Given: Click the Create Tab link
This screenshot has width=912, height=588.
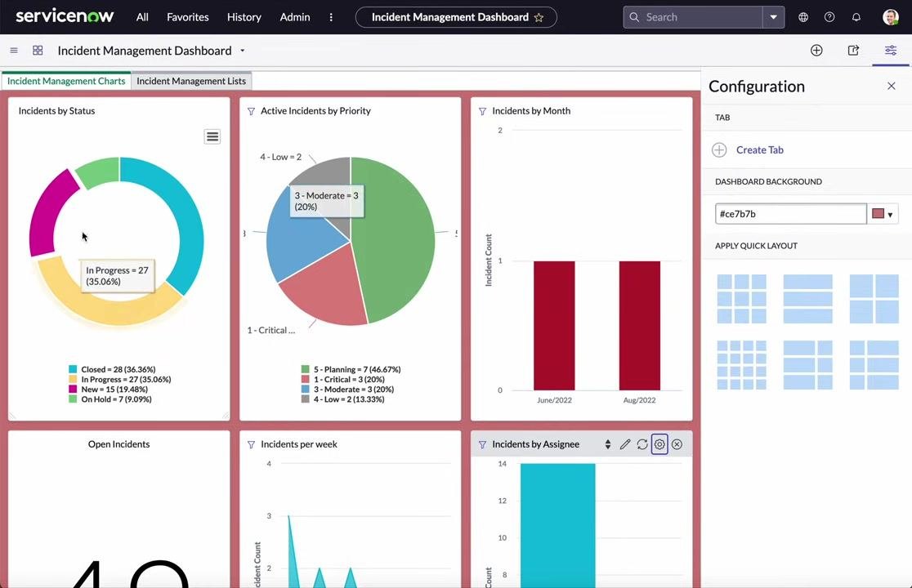Looking at the screenshot, I should pyautogui.click(x=760, y=150).
